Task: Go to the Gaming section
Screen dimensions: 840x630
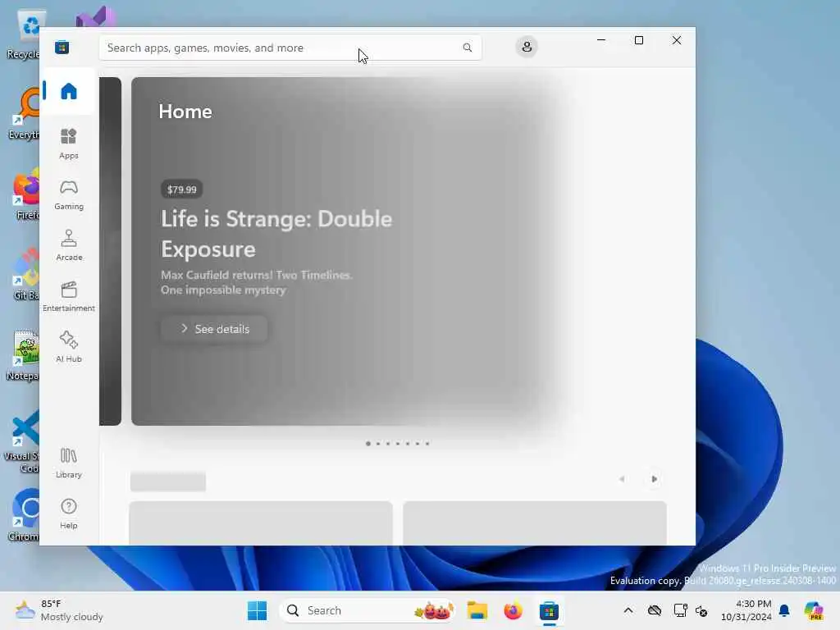Action: (69, 195)
